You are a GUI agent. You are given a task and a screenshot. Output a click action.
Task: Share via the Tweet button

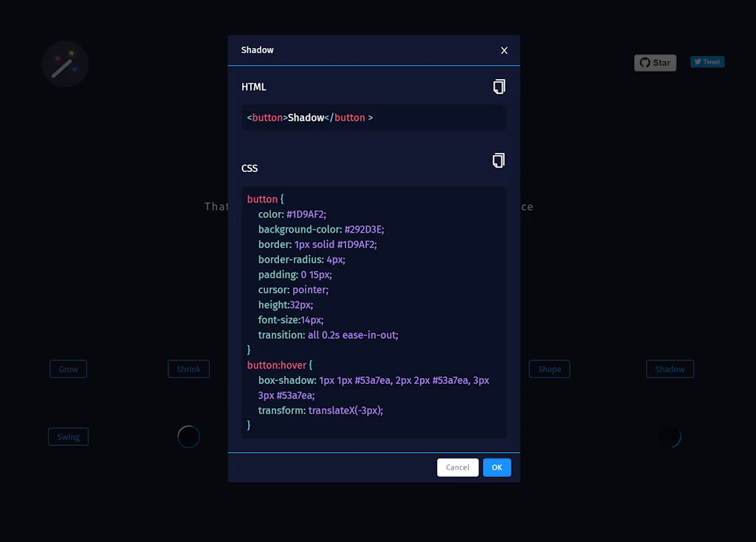click(707, 62)
